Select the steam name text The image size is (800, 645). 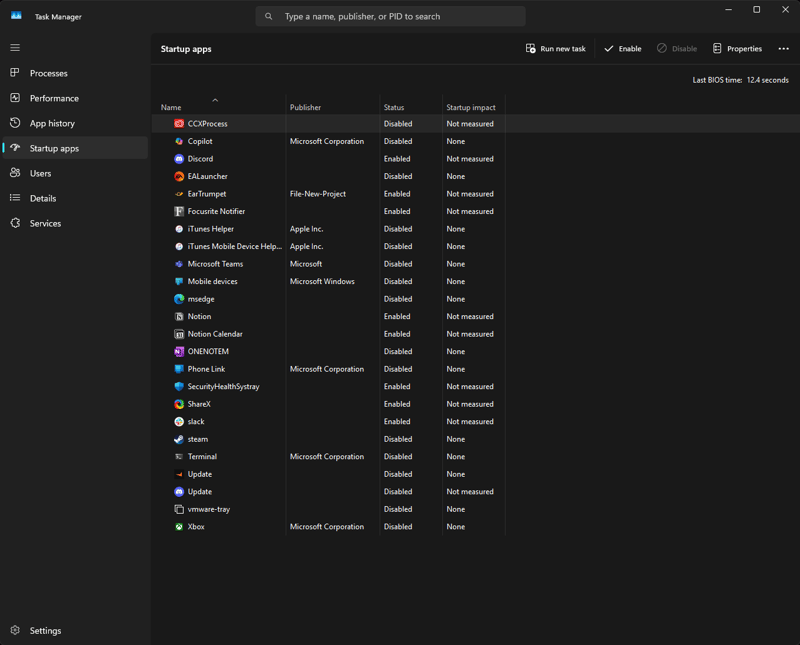pyautogui.click(x=197, y=439)
